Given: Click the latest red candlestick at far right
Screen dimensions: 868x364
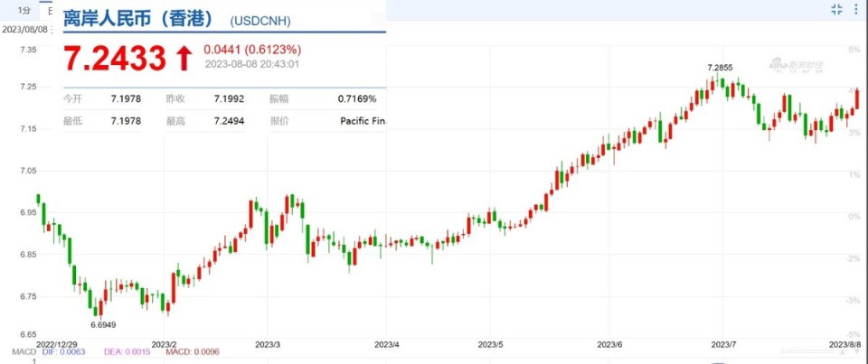Looking at the screenshot, I should click(x=857, y=98).
